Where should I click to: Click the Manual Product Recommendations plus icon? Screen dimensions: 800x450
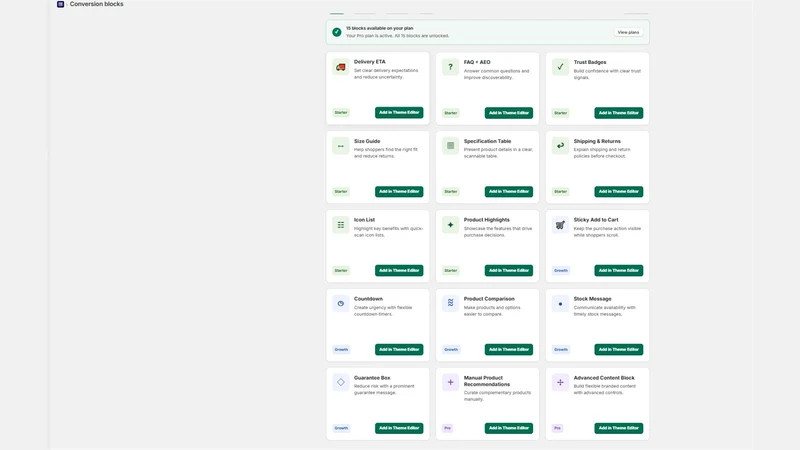click(x=451, y=382)
